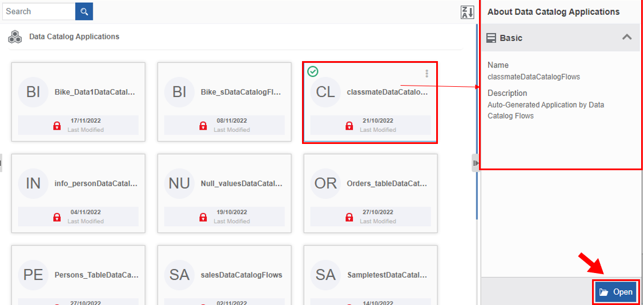644x305 pixels.
Task: Click the 19/10/2022 last modified date
Action: click(232, 212)
